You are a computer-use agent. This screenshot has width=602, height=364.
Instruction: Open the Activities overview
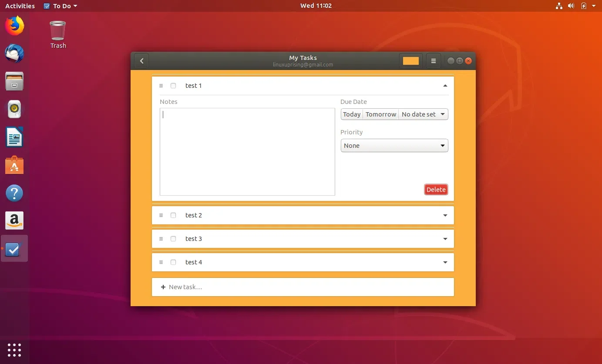(20, 6)
